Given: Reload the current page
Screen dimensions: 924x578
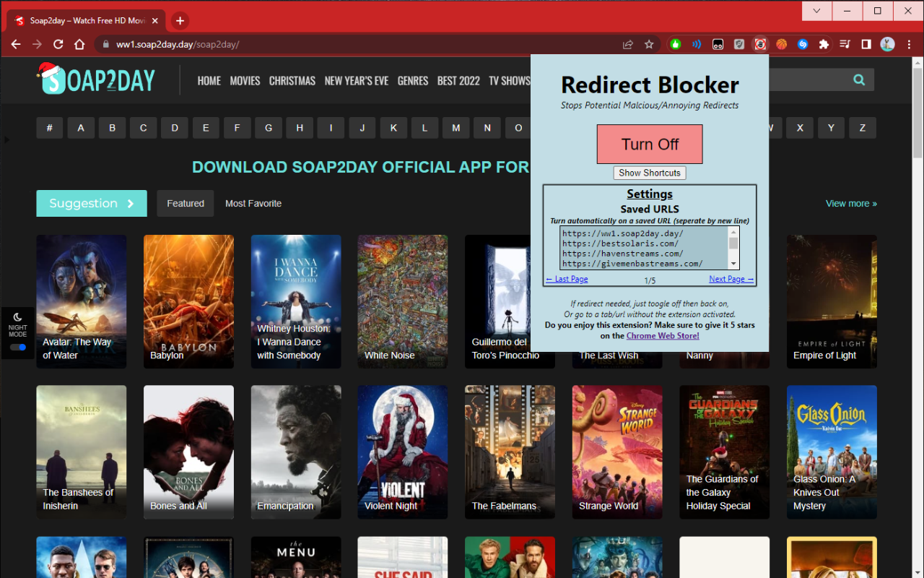Looking at the screenshot, I should tap(58, 44).
